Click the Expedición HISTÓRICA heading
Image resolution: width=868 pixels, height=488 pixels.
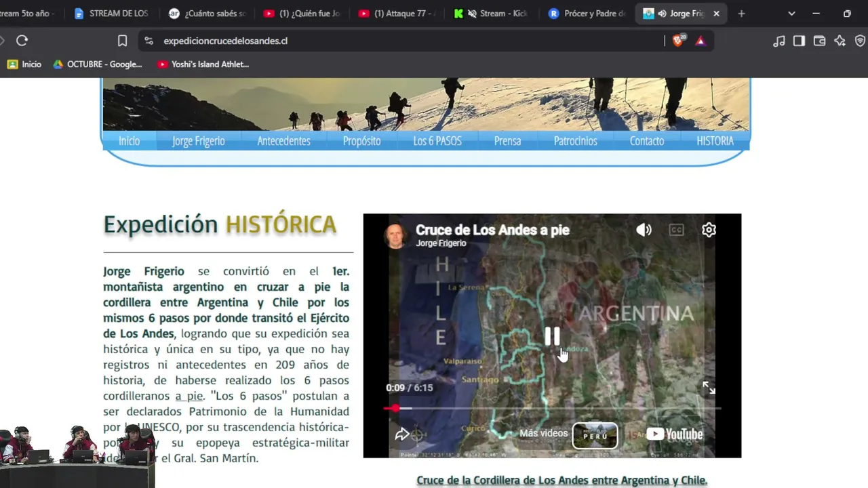click(x=220, y=224)
